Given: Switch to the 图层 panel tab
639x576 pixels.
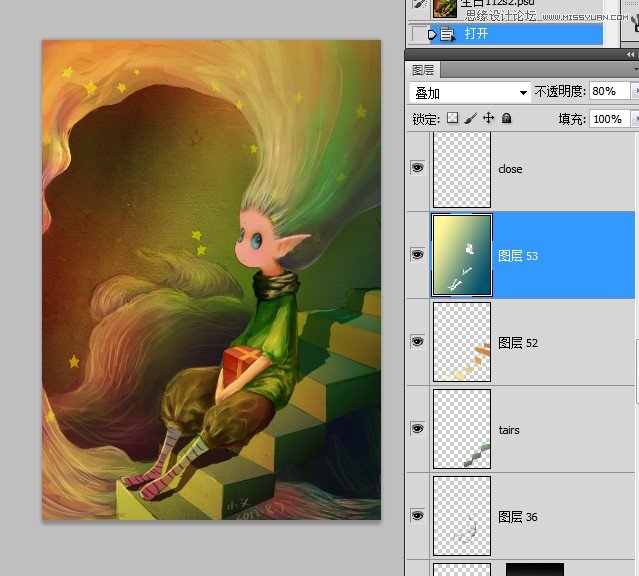Looking at the screenshot, I should 423,71.
